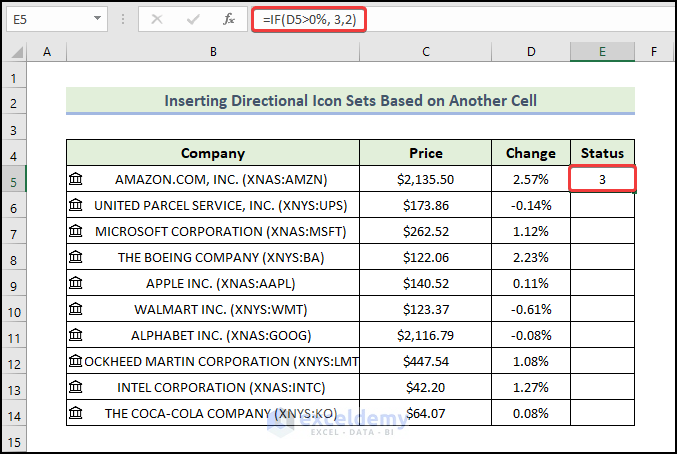Select the Walmart Inc. price cell $123.37
The image size is (677, 454).
tap(426, 309)
